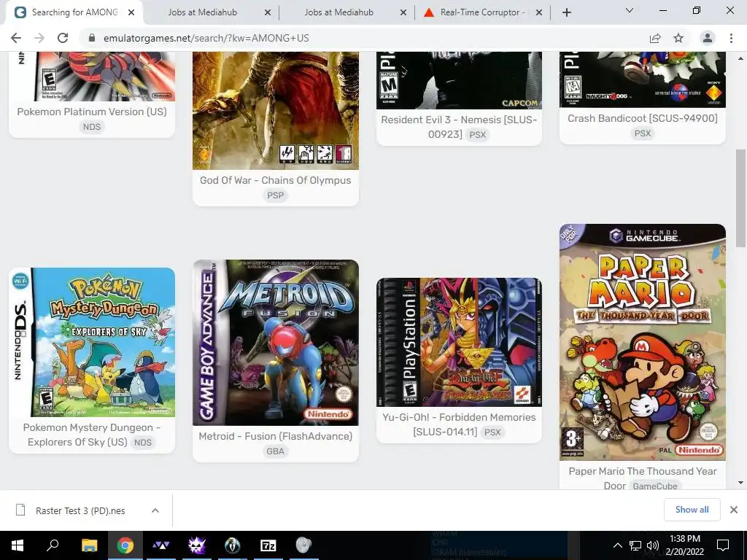Open Metroid - Fusion (FlashAdvance) link
The width and height of the screenshot is (747, 560).
click(275, 436)
